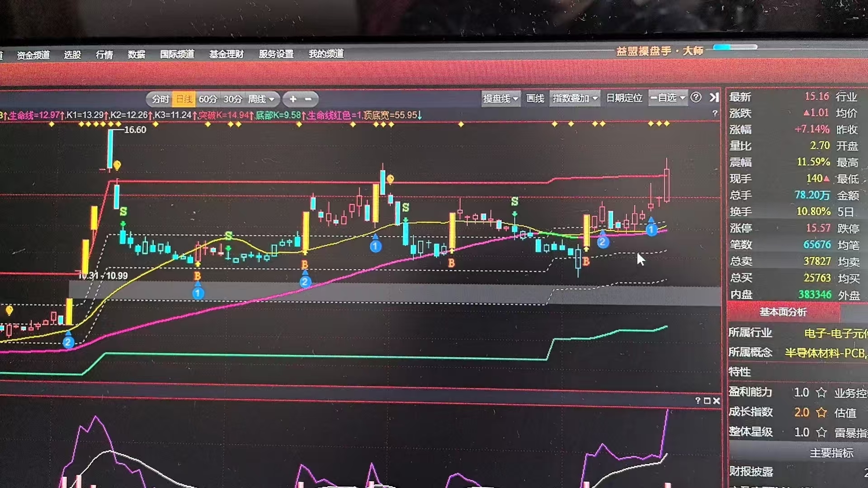
Task: Open the 资金频道 menu
Action: (x=33, y=55)
